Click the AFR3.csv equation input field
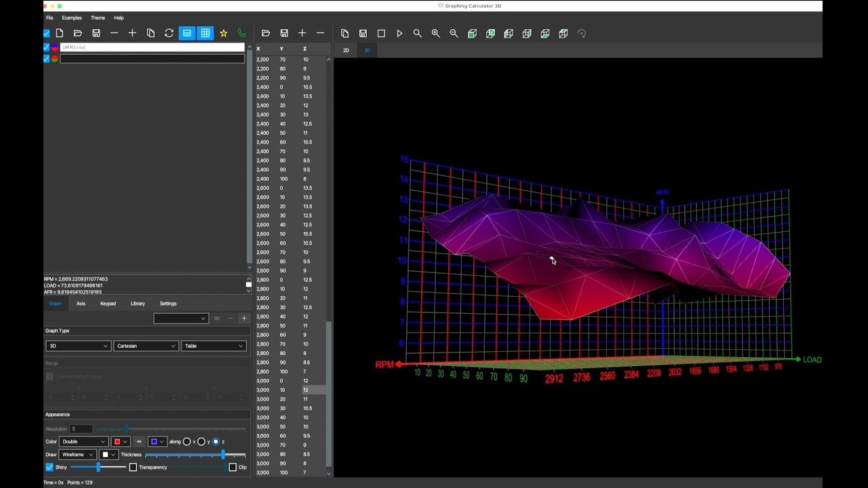The image size is (868, 488). click(152, 47)
